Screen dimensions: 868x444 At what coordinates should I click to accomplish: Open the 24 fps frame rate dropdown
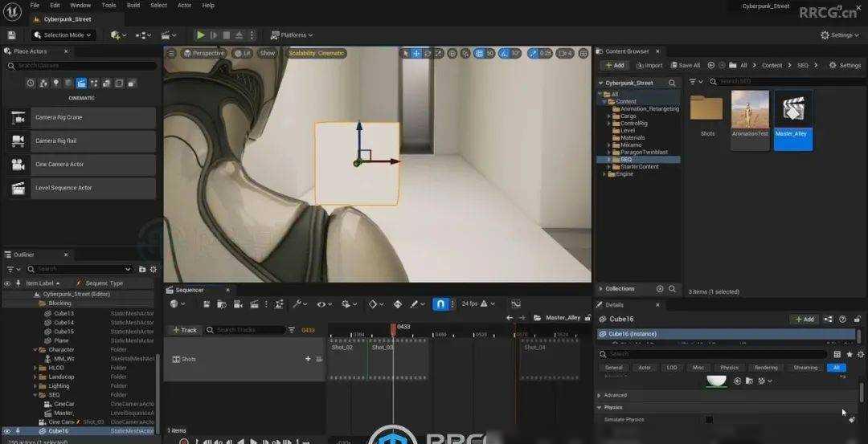pyautogui.click(x=477, y=303)
